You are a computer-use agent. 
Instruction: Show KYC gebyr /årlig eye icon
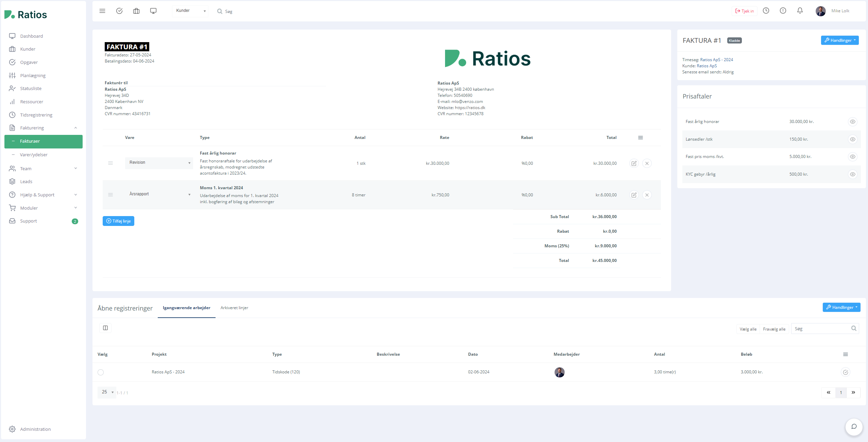[853, 174]
